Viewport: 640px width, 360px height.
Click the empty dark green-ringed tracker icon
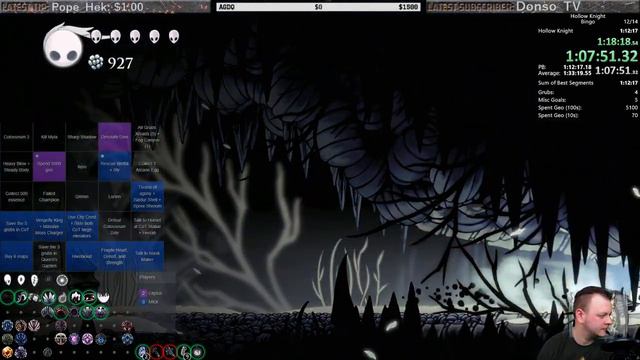[x=7, y=297]
